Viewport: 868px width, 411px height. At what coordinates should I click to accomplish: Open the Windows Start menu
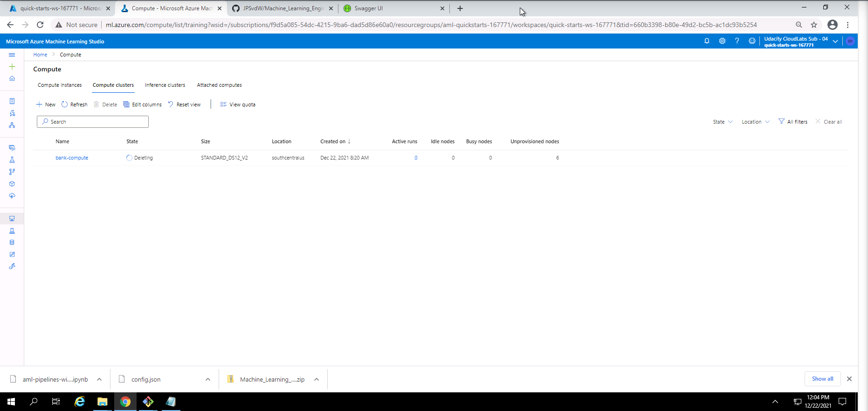11,402
